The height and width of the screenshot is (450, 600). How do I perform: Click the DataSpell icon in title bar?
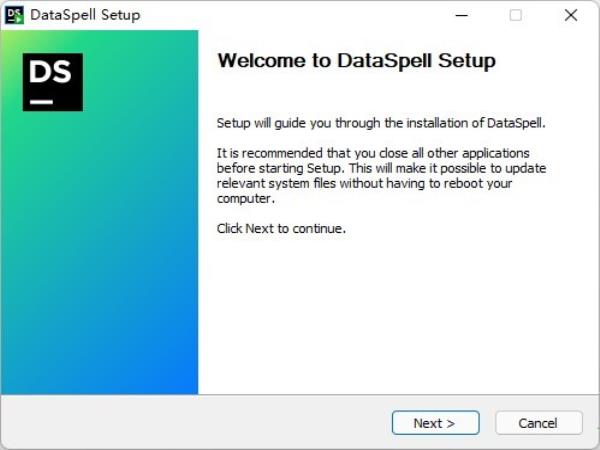pyautogui.click(x=14, y=15)
